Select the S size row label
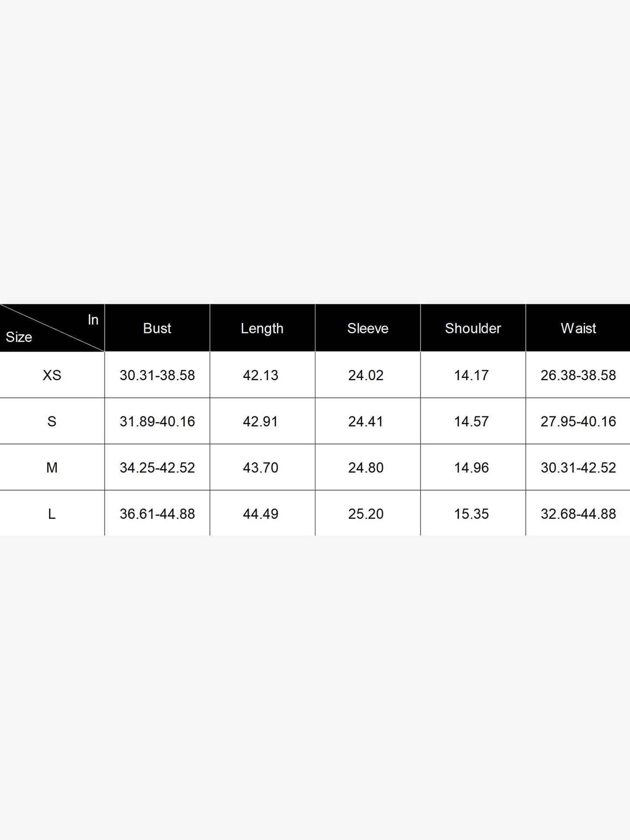Screen dimensions: 630x840 point(52,421)
